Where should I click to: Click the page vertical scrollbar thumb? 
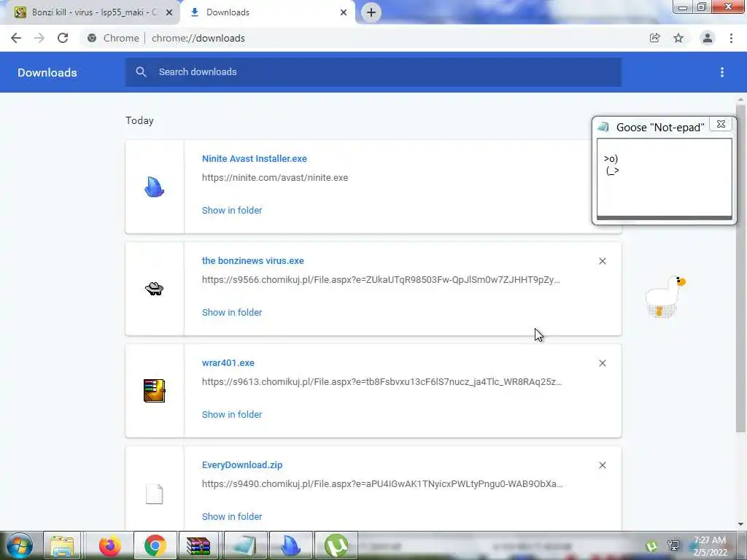(x=740, y=269)
